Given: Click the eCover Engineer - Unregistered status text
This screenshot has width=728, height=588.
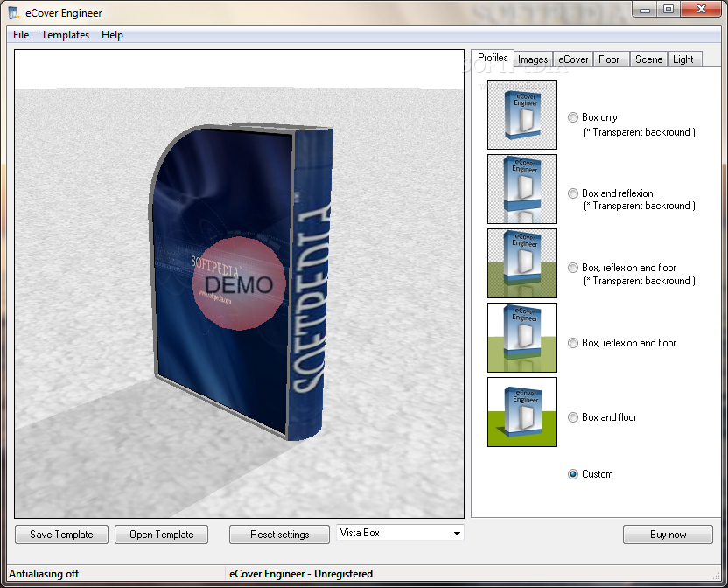Looking at the screenshot, I should pos(301,574).
